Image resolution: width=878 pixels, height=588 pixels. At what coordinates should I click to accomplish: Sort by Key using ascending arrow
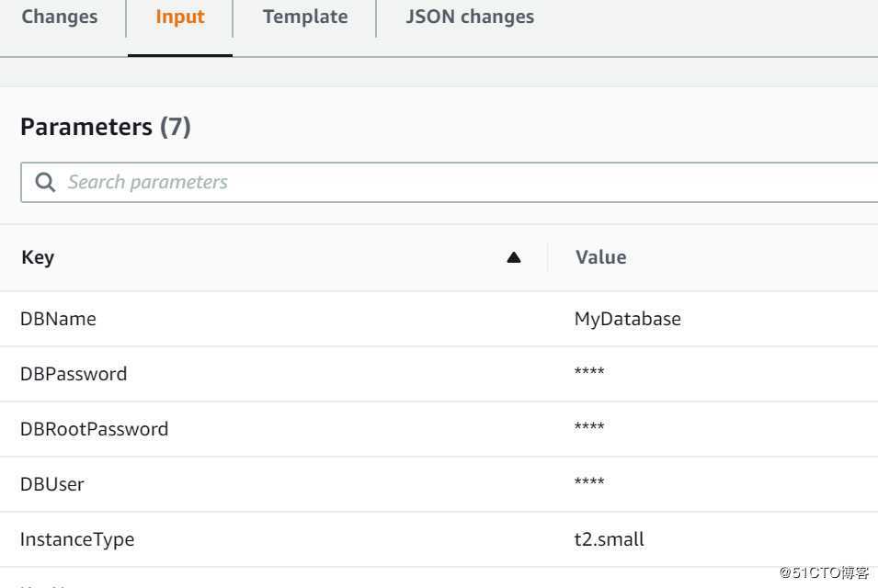[514, 257]
